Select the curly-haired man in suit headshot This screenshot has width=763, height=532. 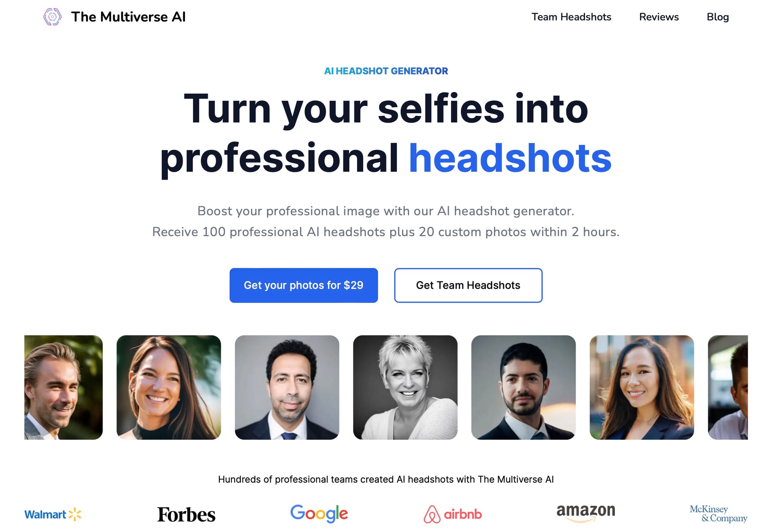pyautogui.click(x=287, y=387)
